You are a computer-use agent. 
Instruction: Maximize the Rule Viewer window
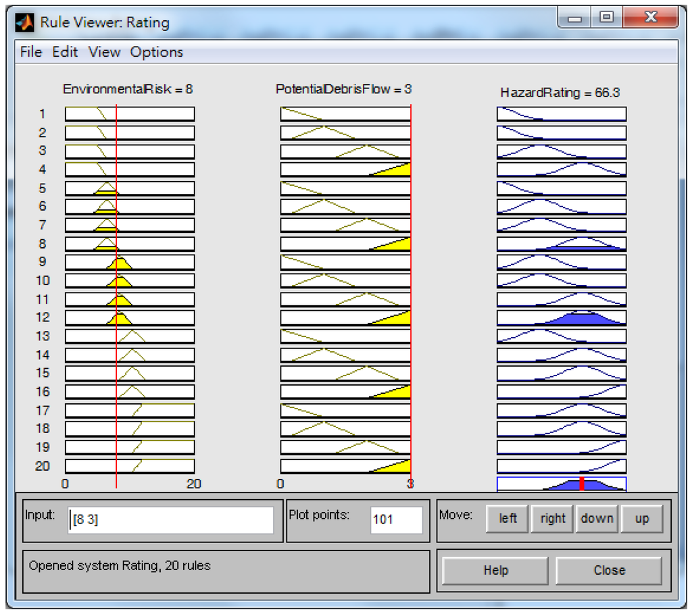pyautogui.click(x=606, y=18)
